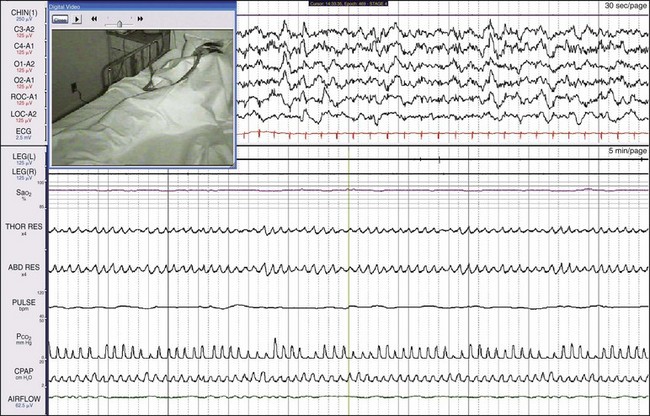Select the CHIN(1) channel label

(21, 13)
